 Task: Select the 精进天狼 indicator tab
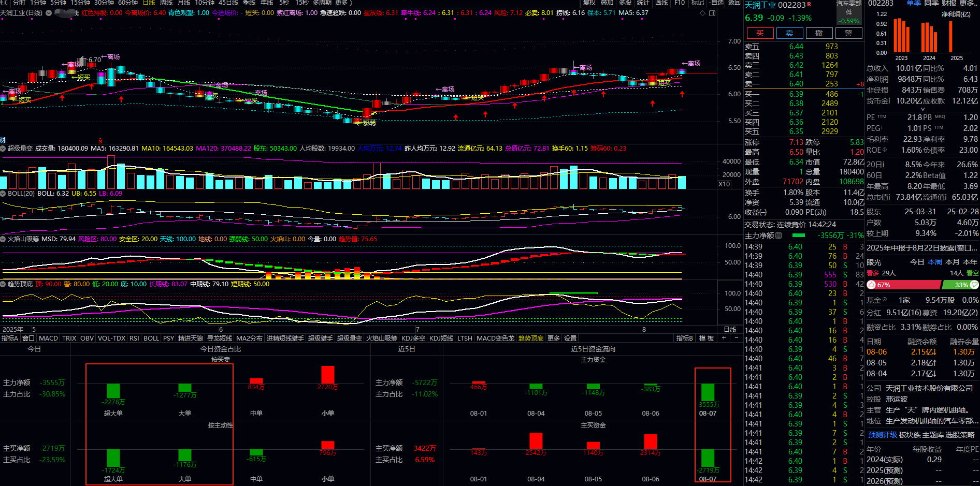[x=191, y=338]
